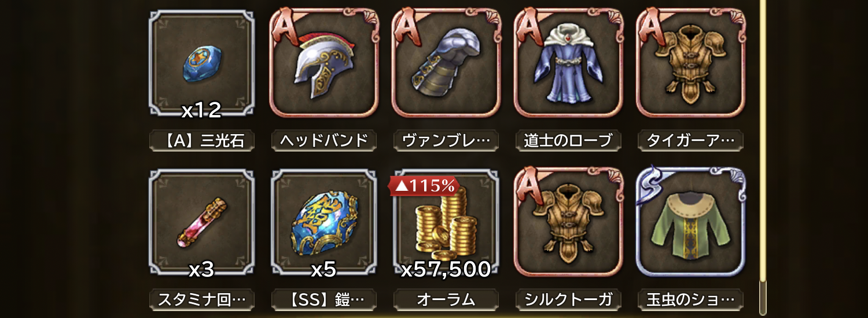This screenshot has height=318, width=868.
Task: Select the blue 三光石 gem icon
Action: point(202,63)
